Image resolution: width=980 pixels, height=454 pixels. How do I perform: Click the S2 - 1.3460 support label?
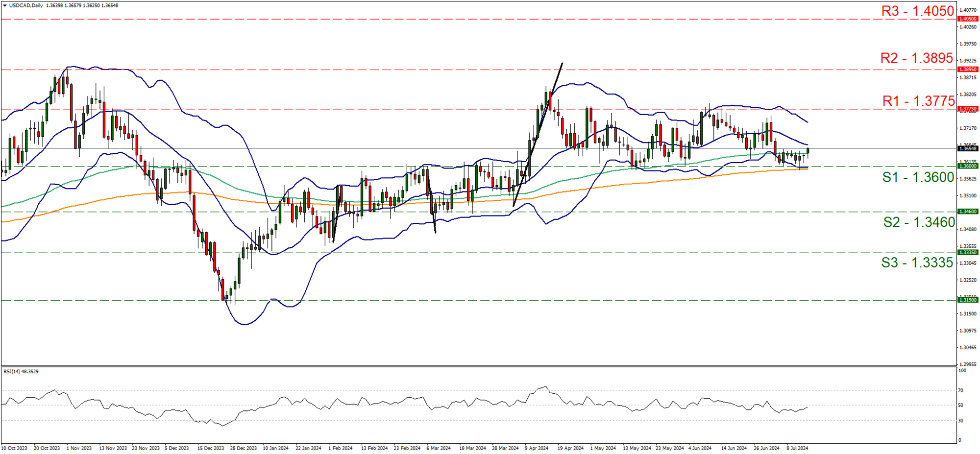919,222
